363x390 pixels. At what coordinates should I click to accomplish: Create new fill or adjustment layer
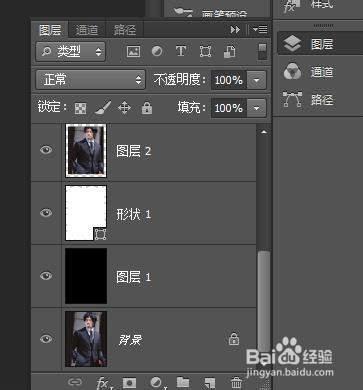click(x=156, y=383)
